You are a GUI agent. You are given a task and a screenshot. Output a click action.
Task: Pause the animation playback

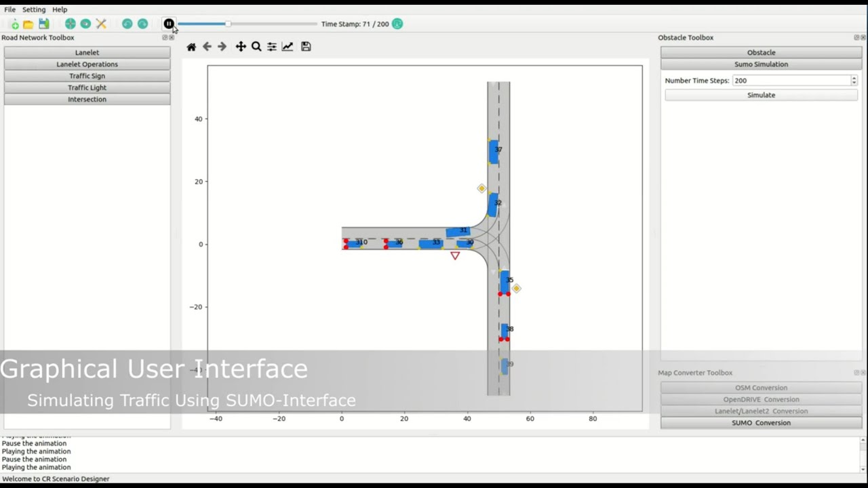tap(169, 24)
